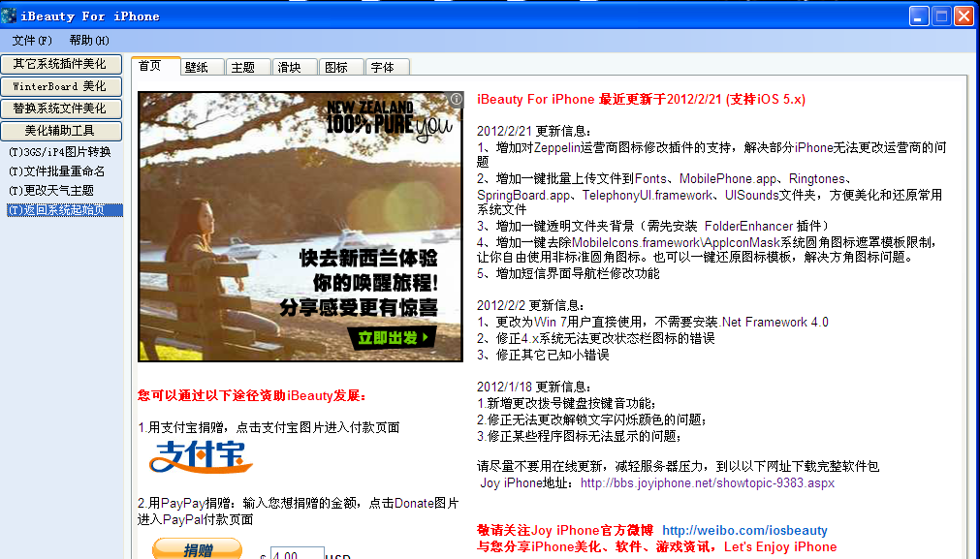Switch to the 首页 tab
Image resolution: width=980 pixels, height=559 pixels.
(156, 66)
